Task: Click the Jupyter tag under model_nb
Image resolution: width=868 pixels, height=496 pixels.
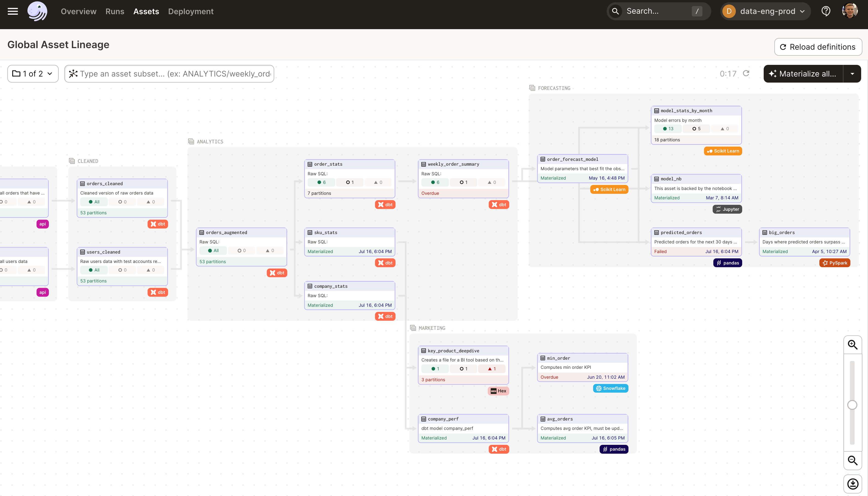Action: click(727, 209)
